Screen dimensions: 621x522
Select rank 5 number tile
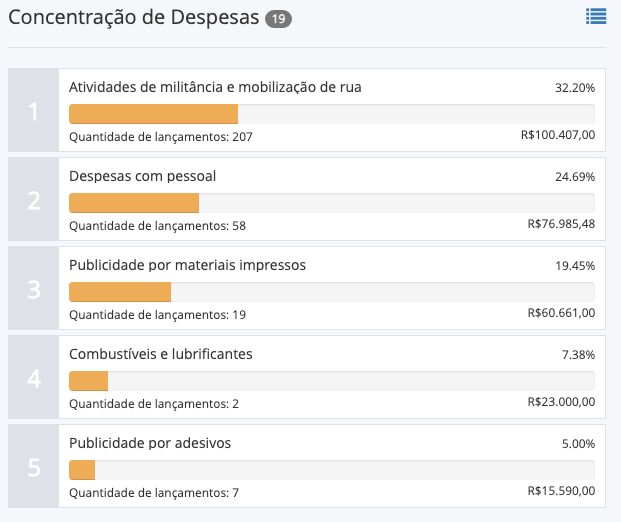33,466
